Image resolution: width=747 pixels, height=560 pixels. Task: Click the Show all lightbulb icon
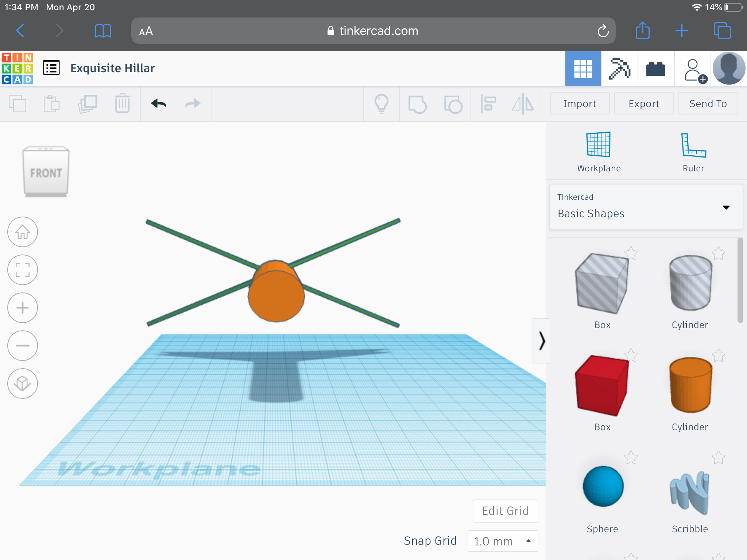[382, 104]
